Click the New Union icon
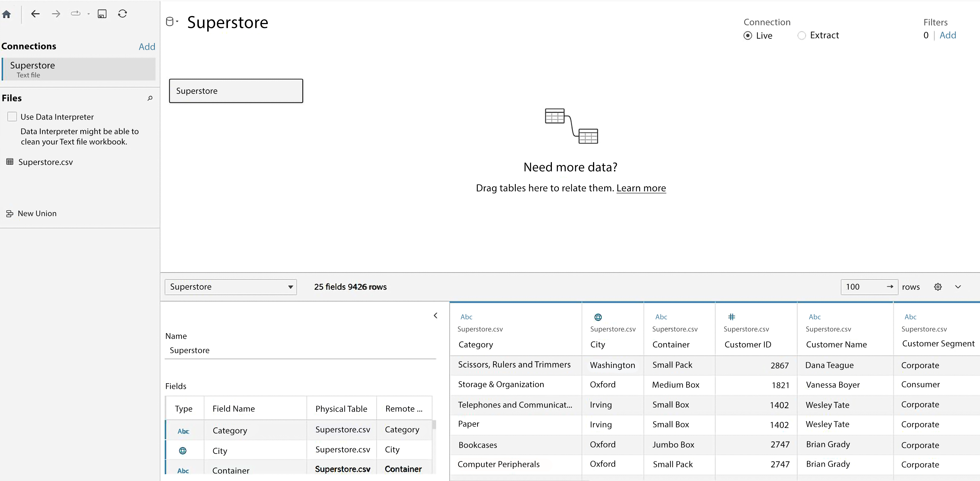Viewport: 980px width, 481px height. (10, 213)
